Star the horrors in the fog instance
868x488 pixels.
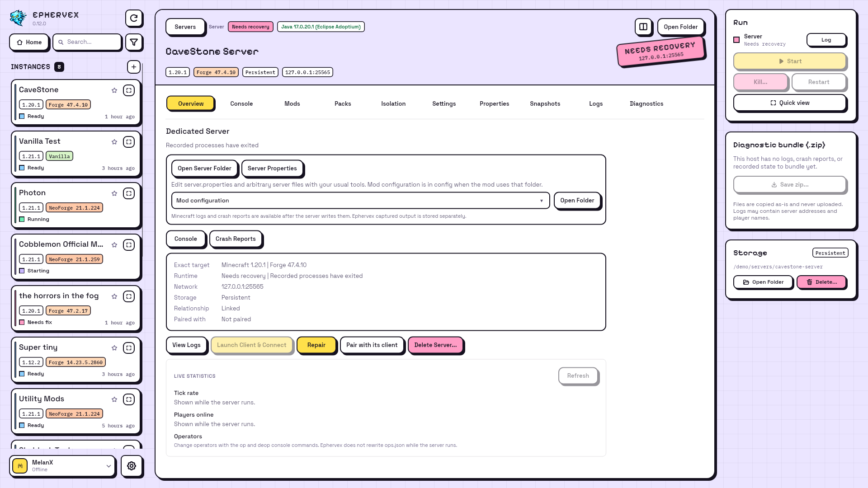pos(114,296)
